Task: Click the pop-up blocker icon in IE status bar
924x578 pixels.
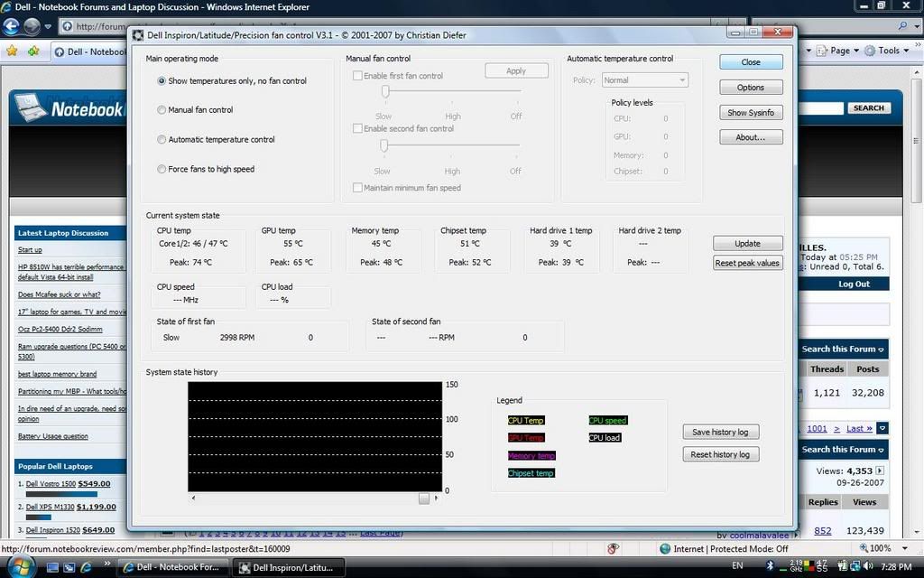Action: [613, 548]
